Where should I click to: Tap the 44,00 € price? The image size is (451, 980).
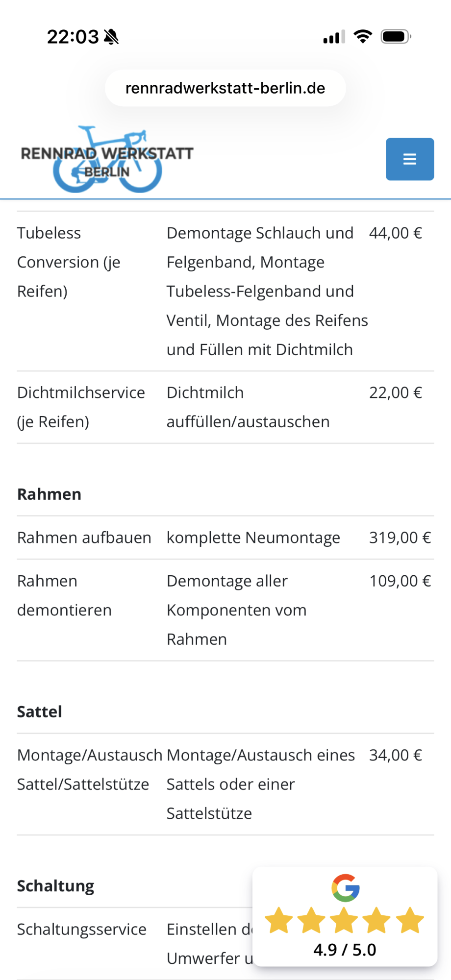point(395,233)
